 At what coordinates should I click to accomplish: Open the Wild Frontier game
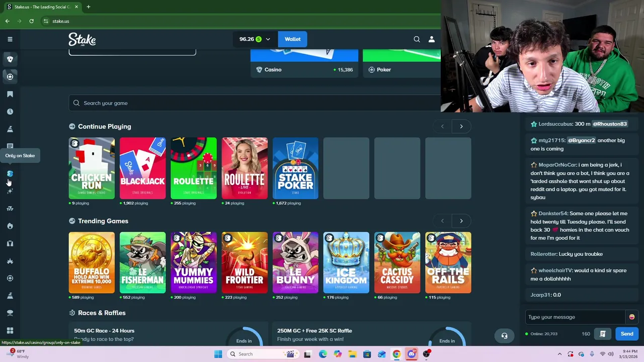click(x=245, y=262)
